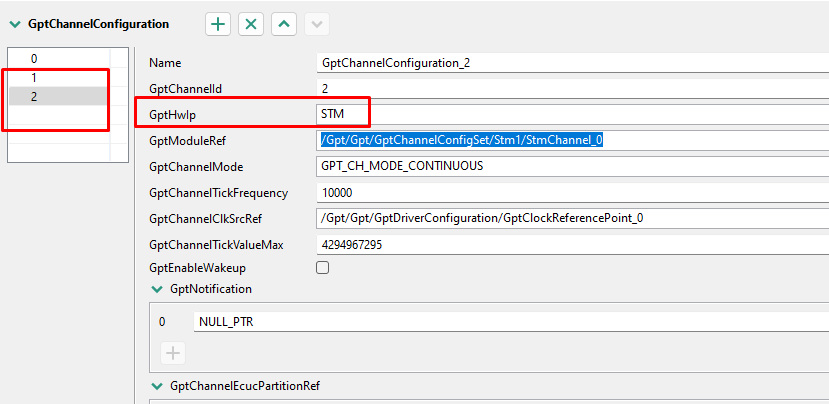Screen dimensions: 829x404
Task: Click the greyed-out move down arrow
Action: click(317, 24)
